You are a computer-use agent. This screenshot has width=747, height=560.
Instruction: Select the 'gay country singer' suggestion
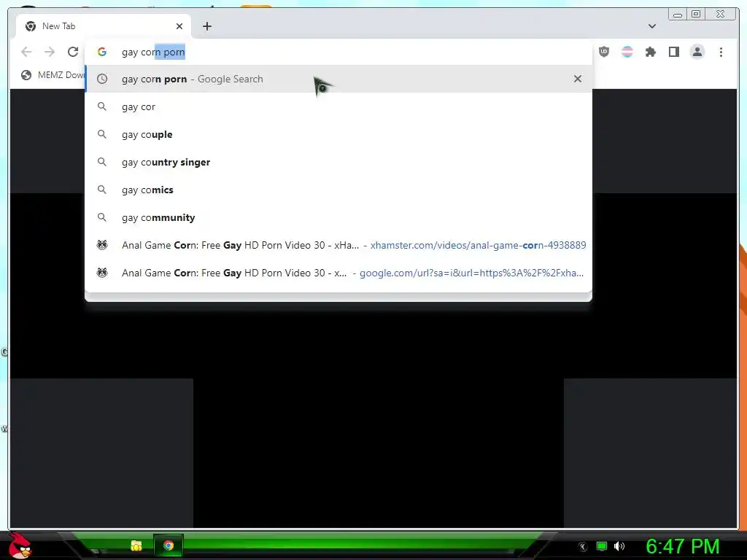338,162
